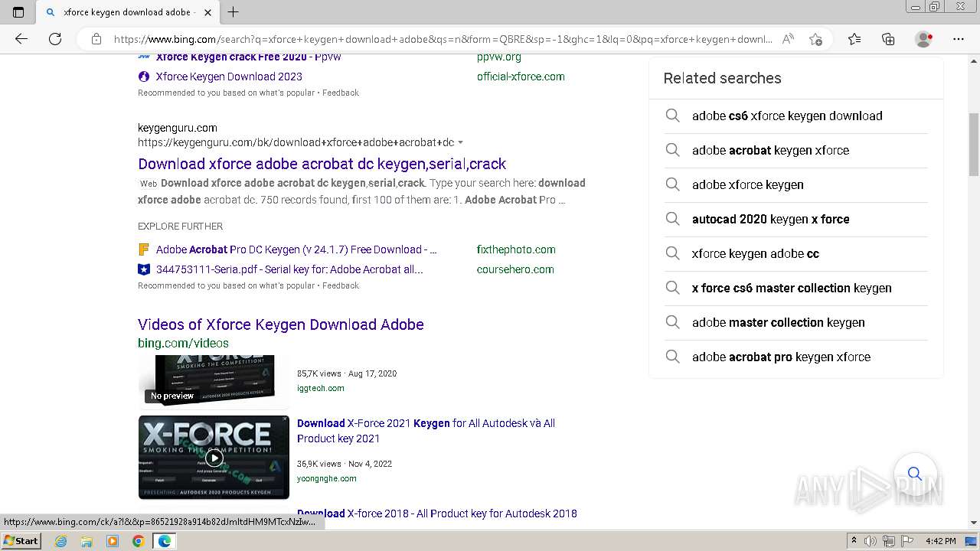The image size is (980, 551).
Task: View site information via the lock icon
Action: [x=96, y=39]
